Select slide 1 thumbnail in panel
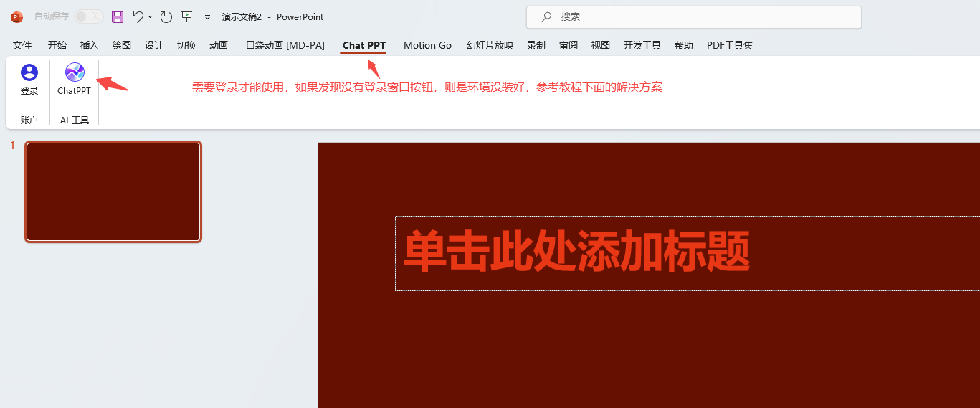980x408 pixels. pyautogui.click(x=113, y=191)
